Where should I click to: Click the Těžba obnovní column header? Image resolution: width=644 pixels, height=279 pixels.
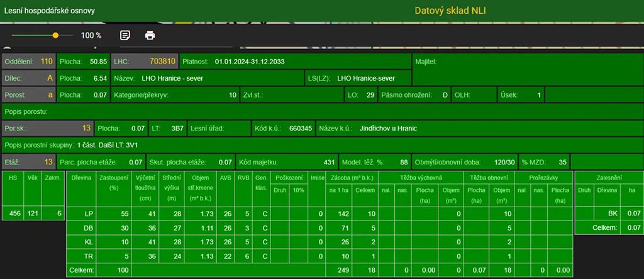489,178
